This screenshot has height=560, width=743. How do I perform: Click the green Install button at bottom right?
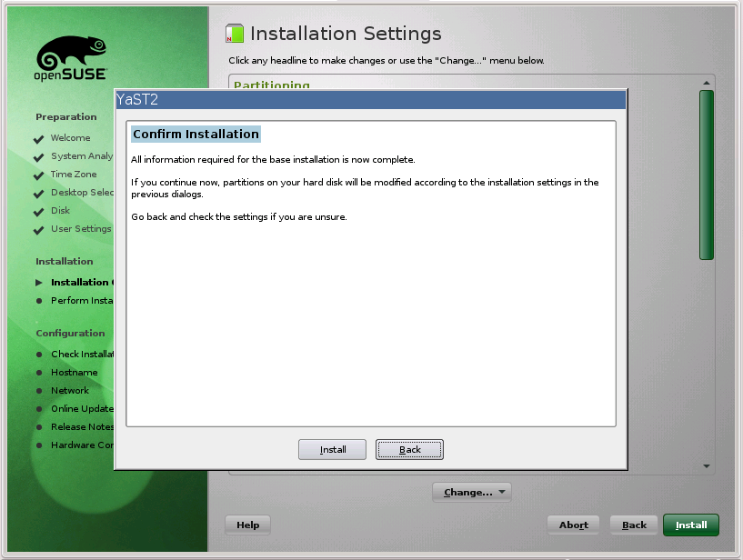pyautogui.click(x=691, y=525)
